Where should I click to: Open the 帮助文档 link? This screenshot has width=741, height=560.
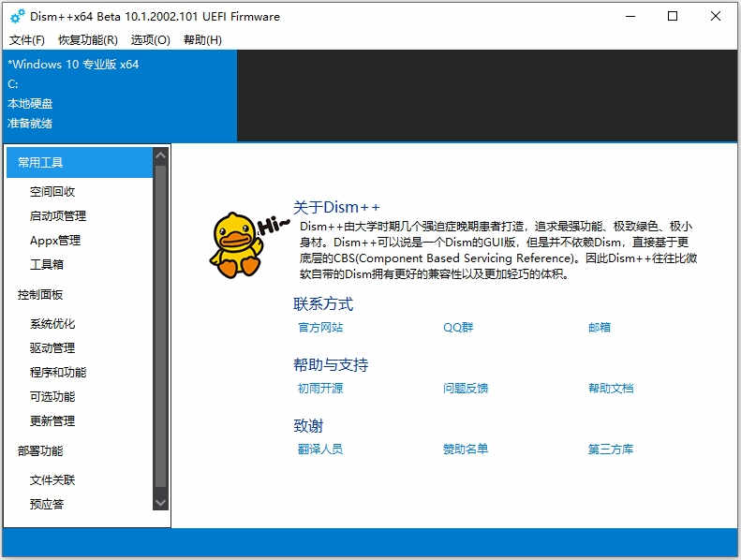click(x=611, y=388)
